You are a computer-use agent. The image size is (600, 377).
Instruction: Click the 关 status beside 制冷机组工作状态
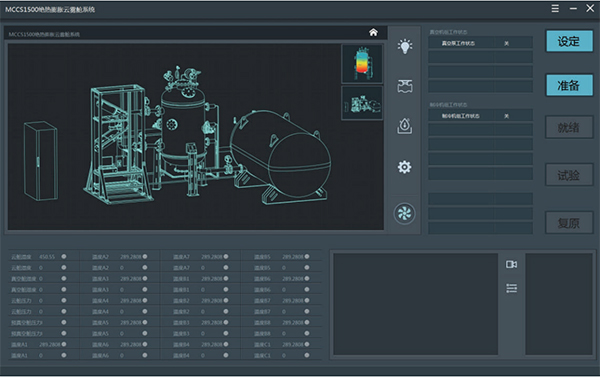506,116
